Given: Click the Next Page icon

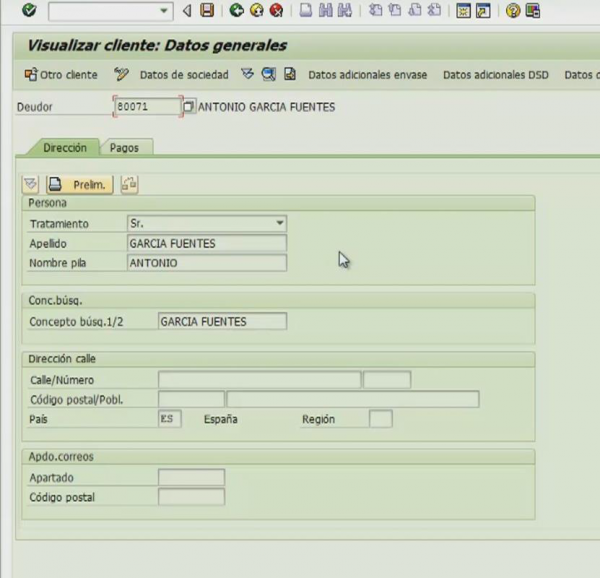Looking at the screenshot, I should (x=414, y=10).
